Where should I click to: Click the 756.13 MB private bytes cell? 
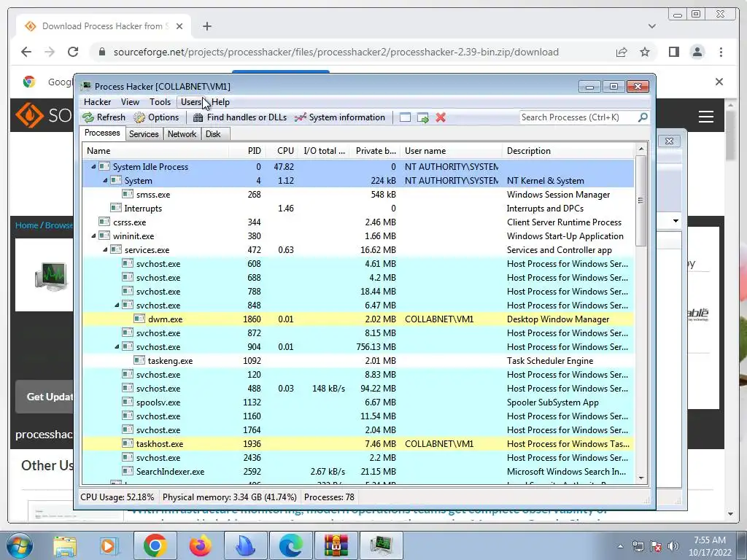tap(376, 346)
